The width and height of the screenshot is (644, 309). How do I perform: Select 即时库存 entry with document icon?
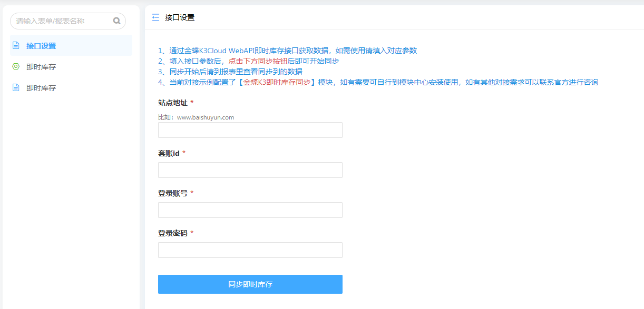pyautogui.click(x=41, y=88)
